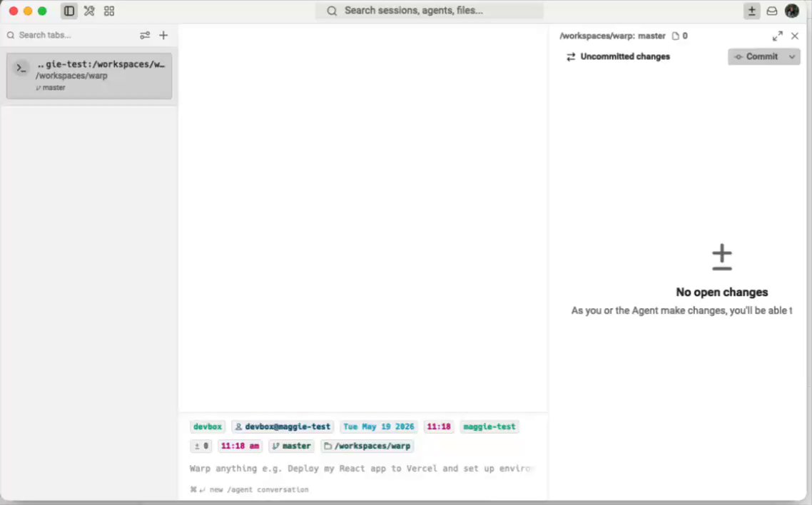Open the user profile avatar
Image resolution: width=812 pixels, height=505 pixels.
click(x=792, y=11)
